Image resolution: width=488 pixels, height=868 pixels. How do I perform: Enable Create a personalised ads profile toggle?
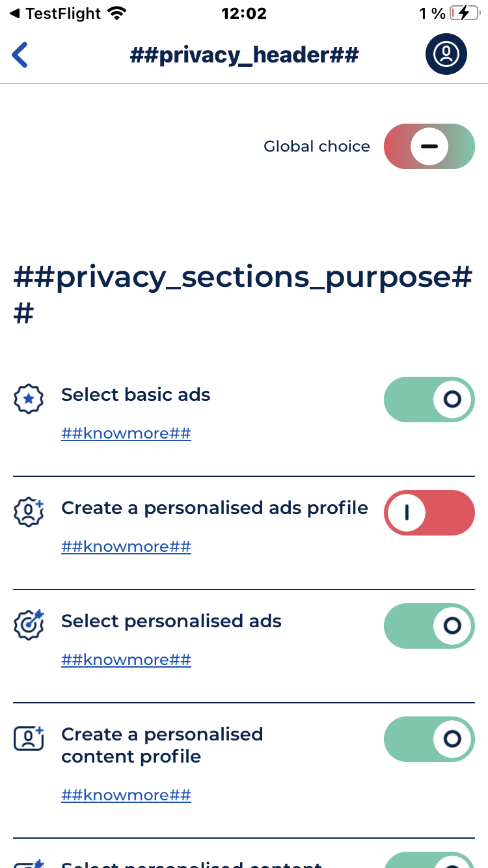pyautogui.click(x=429, y=513)
